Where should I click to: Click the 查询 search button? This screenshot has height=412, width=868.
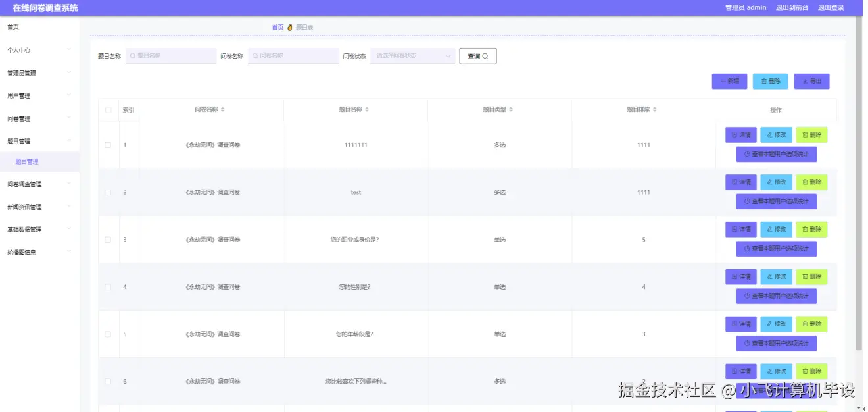pos(477,56)
